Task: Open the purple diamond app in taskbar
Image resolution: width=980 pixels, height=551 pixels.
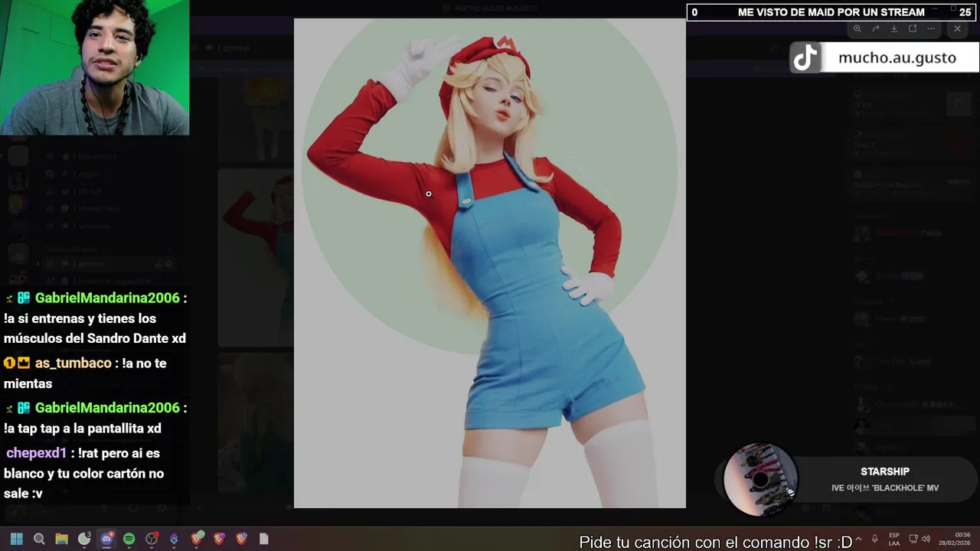Action: pyautogui.click(x=174, y=539)
